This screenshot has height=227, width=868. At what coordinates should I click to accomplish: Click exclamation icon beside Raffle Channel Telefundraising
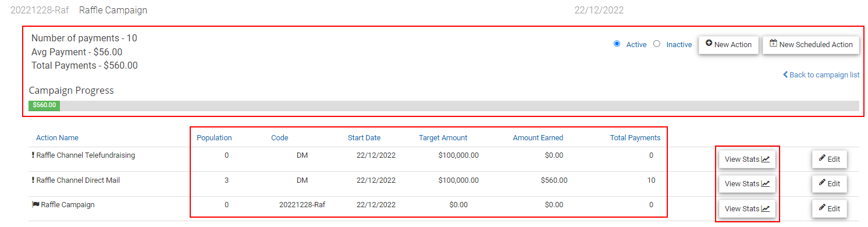[33, 155]
